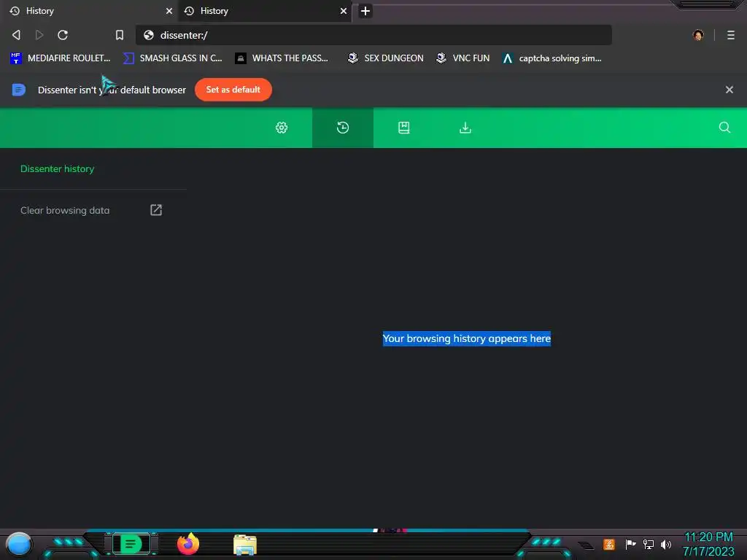
Task: Open SMASH GLASS IN C... bookmark
Action: pyautogui.click(x=173, y=58)
